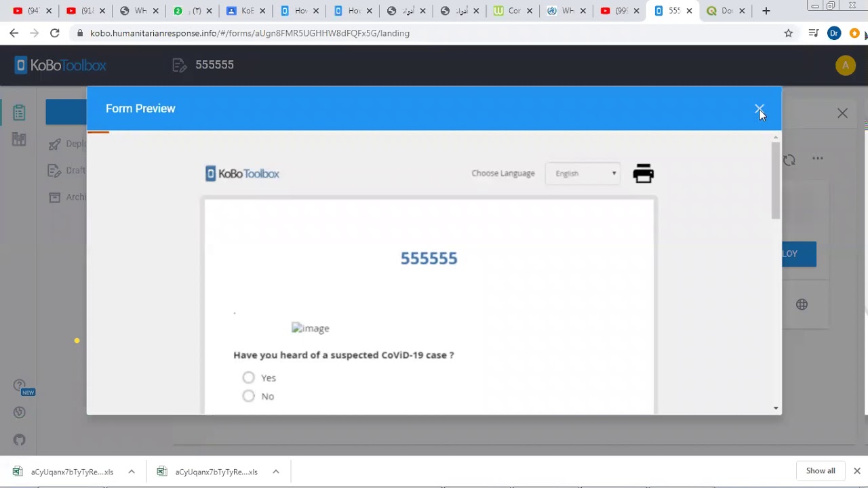Image resolution: width=868 pixels, height=488 pixels.
Task: Close the Form Preview dialog
Action: coord(759,109)
